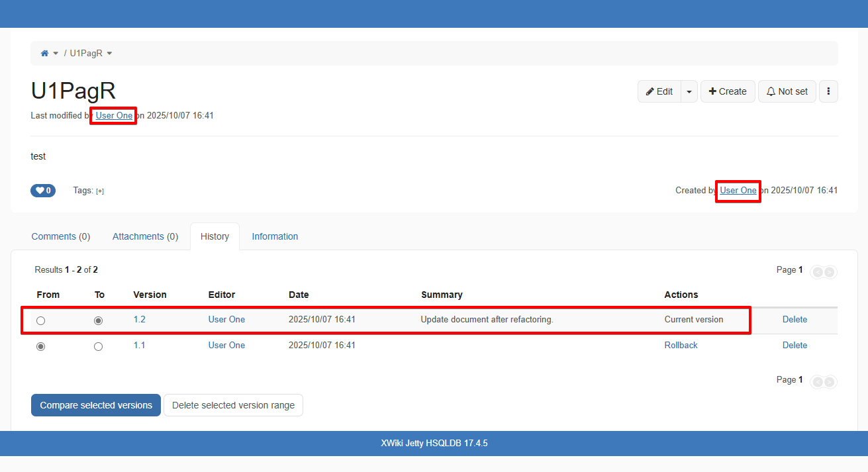Expand the Edit button dropdown arrow

[x=689, y=91]
